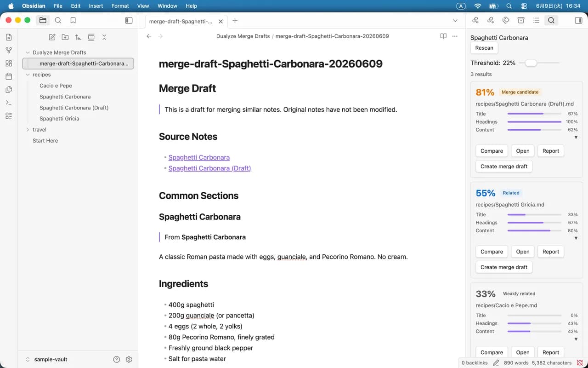
Task: Open the Cacio e Pepe note
Action: (x=56, y=86)
